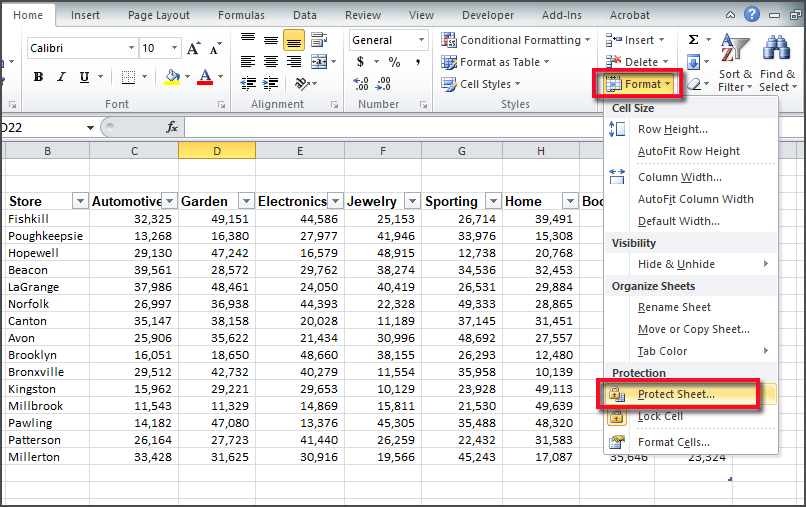Screen dimensions: 806x507
Task: Switch to Page Layout tab
Action: [x=159, y=15]
